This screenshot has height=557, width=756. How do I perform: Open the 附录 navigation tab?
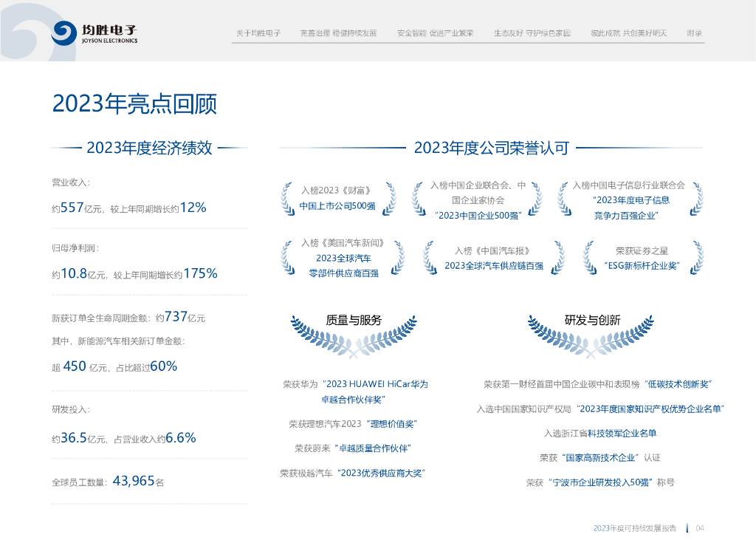pyautogui.click(x=694, y=33)
